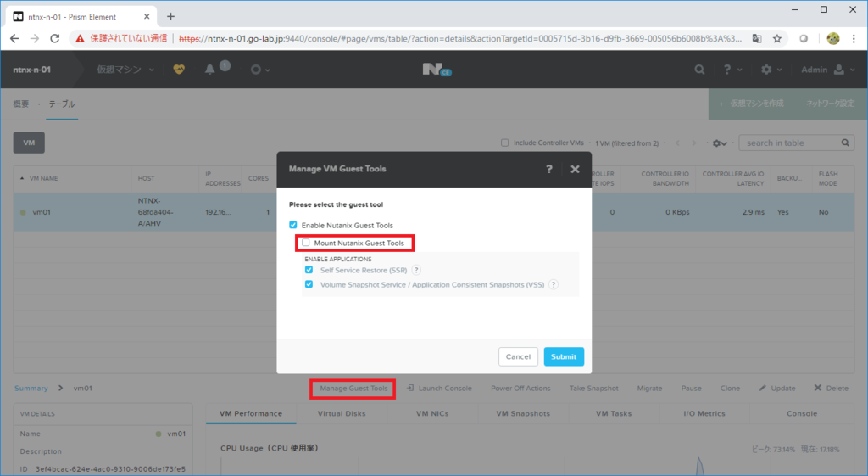Click the bookmark star icon in address bar
The image size is (868, 476).
pos(777,38)
